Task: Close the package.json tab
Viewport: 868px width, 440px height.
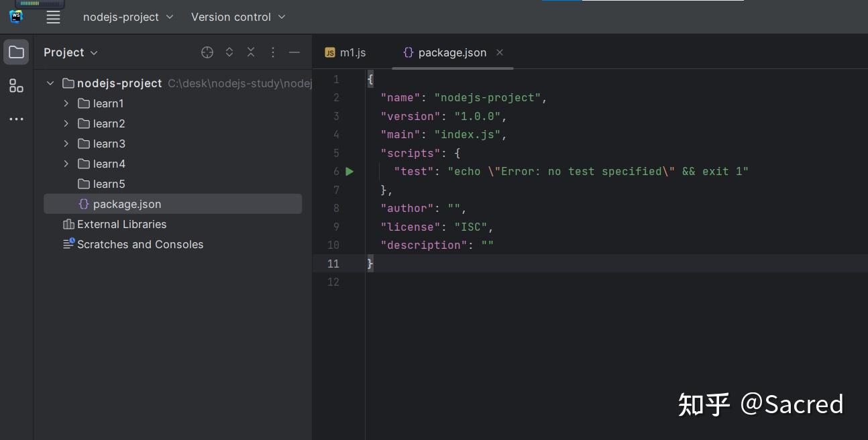Action: click(x=500, y=52)
